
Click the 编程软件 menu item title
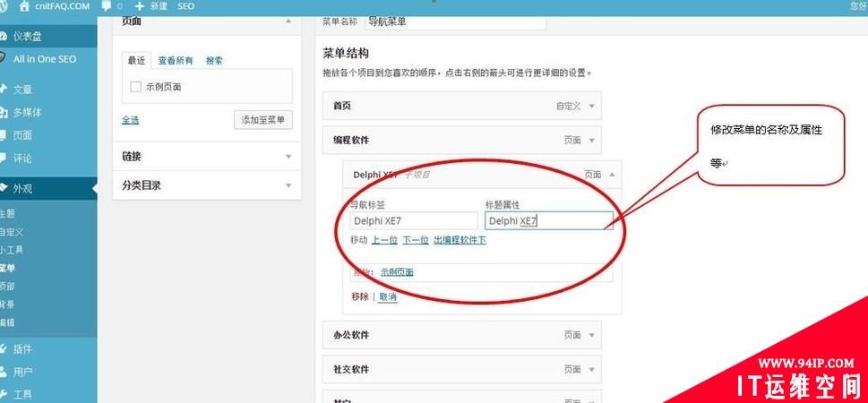point(351,141)
